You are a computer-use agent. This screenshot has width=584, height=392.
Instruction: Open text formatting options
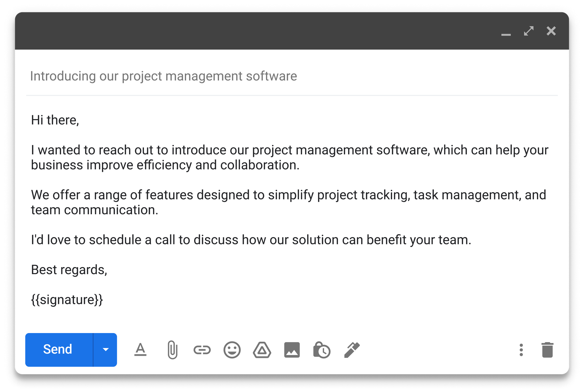tap(140, 349)
